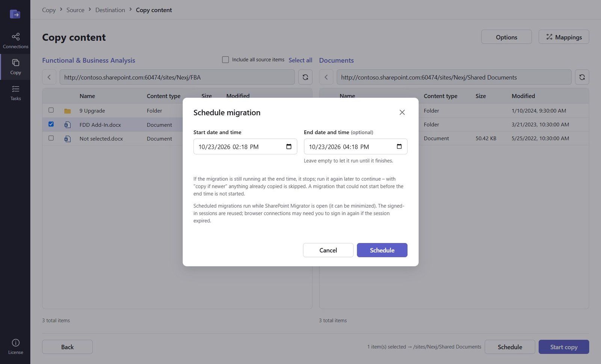This screenshot has height=364, width=601.
Task: Check the Not selected.docx checkbox
Action: [51, 138]
